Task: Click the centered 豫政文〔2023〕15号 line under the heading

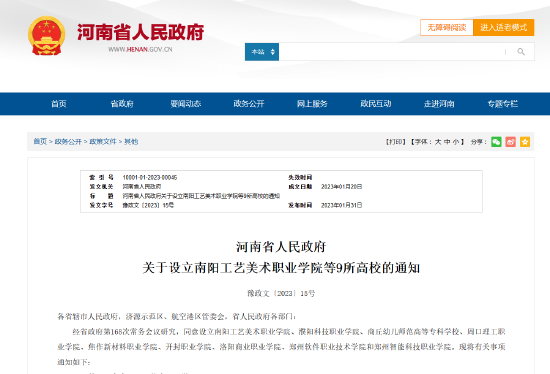Action: [x=281, y=293]
